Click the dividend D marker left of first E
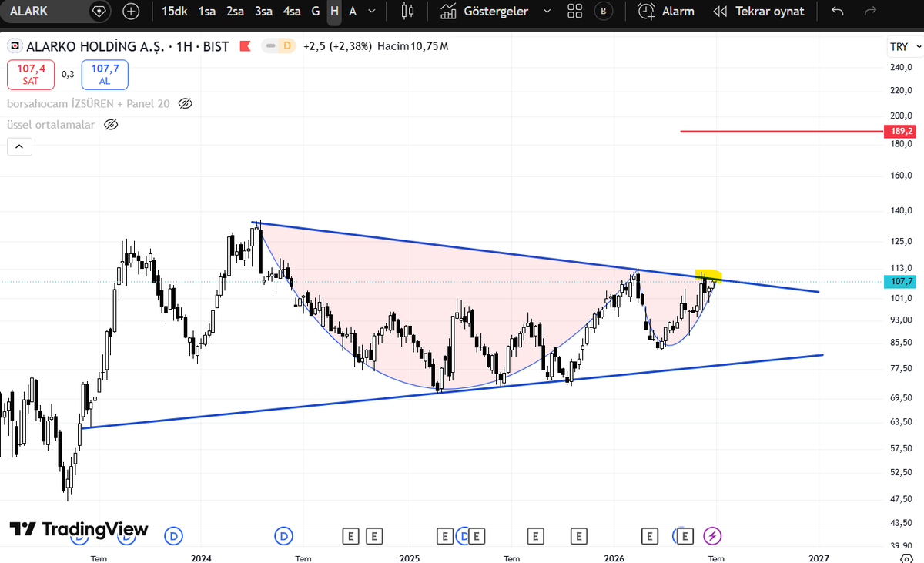924x563 pixels. pyautogui.click(x=285, y=535)
